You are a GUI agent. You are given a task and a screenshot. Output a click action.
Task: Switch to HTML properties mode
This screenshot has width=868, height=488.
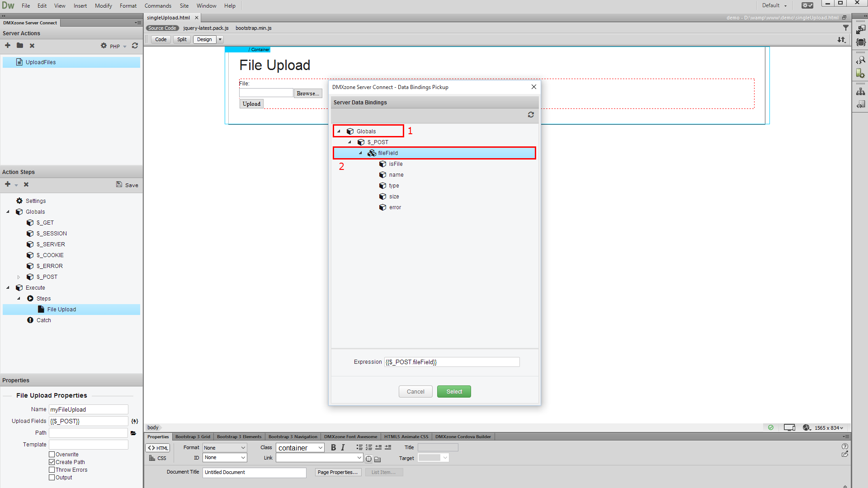tap(158, 448)
